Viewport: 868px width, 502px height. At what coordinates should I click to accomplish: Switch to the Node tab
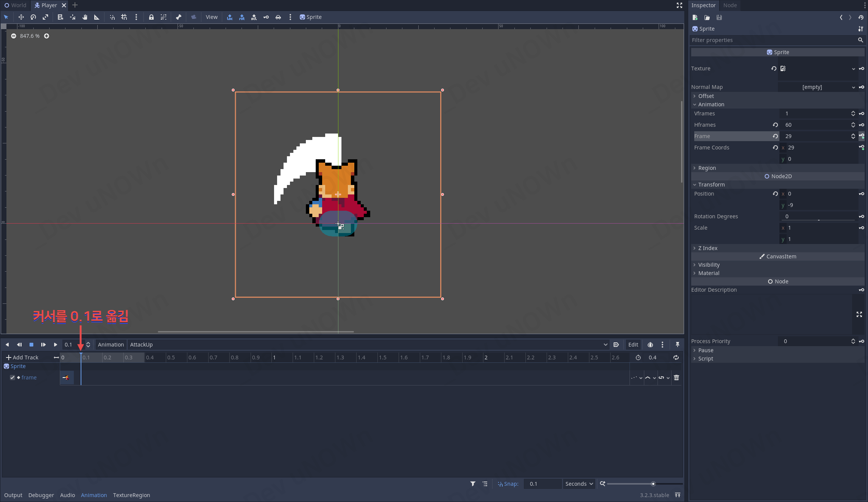(x=730, y=5)
